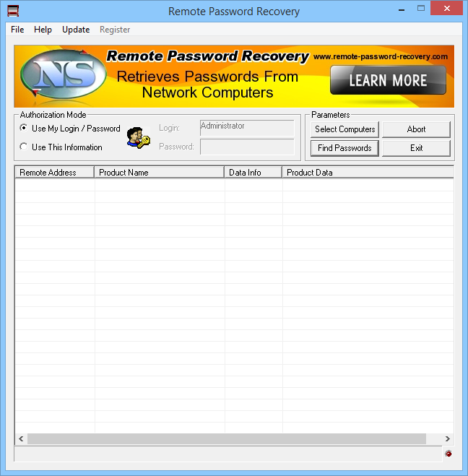
Task: Open the Help menu
Action: pos(43,30)
